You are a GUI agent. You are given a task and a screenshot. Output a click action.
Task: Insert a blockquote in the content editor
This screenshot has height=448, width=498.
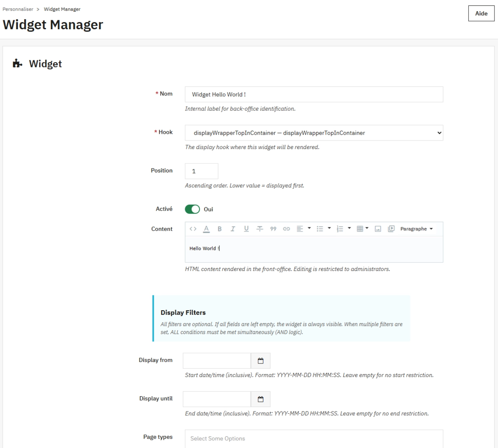coord(273,229)
